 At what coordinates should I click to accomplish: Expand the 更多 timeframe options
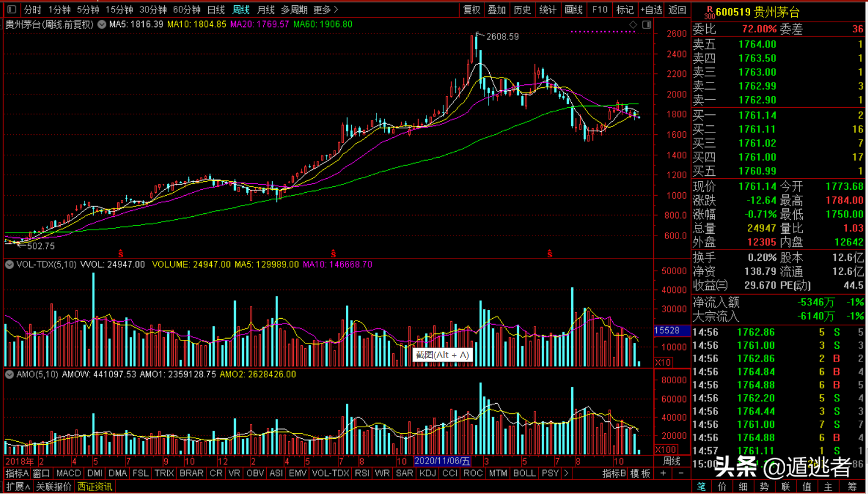[x=325, y=9]
